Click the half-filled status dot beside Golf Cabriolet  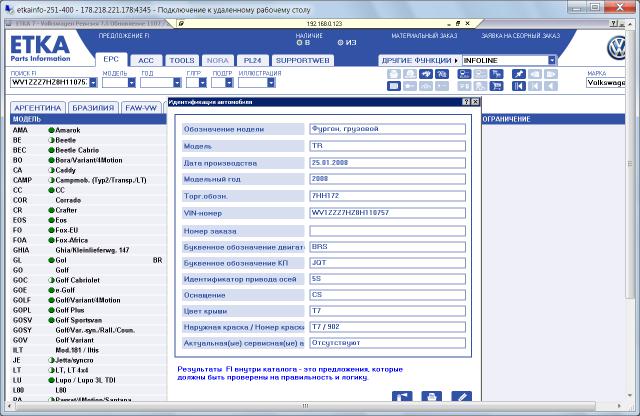click(x=51, y=280)
